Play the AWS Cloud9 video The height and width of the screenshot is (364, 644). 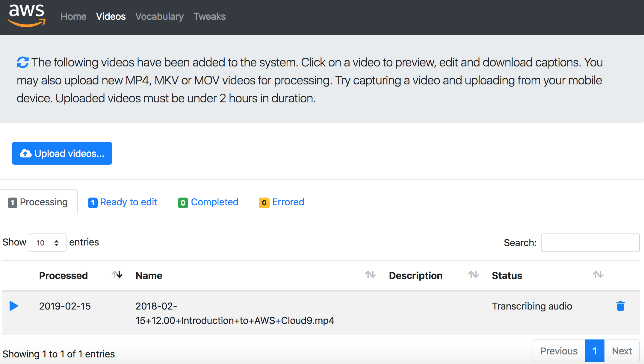coord(14,306)
